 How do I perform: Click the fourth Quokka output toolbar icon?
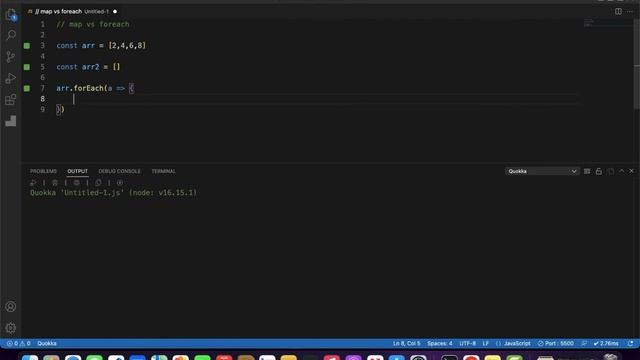pyautogui.click(x=98, y=183)
